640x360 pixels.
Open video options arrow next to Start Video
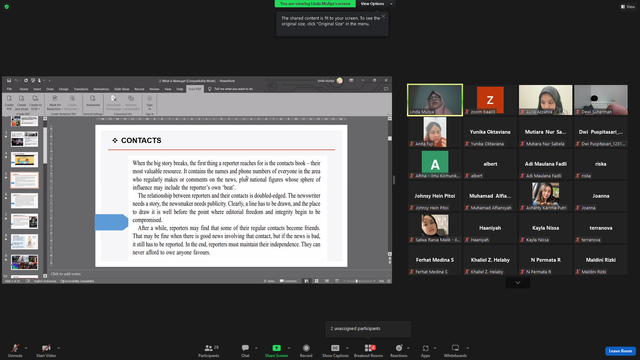[58, 348]
